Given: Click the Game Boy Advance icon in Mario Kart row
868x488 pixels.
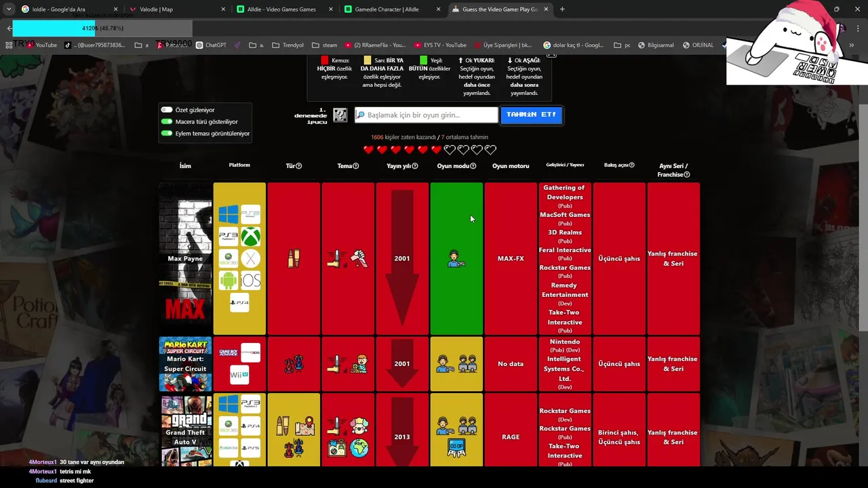Looking at the screenshot, I should (229, 352).
